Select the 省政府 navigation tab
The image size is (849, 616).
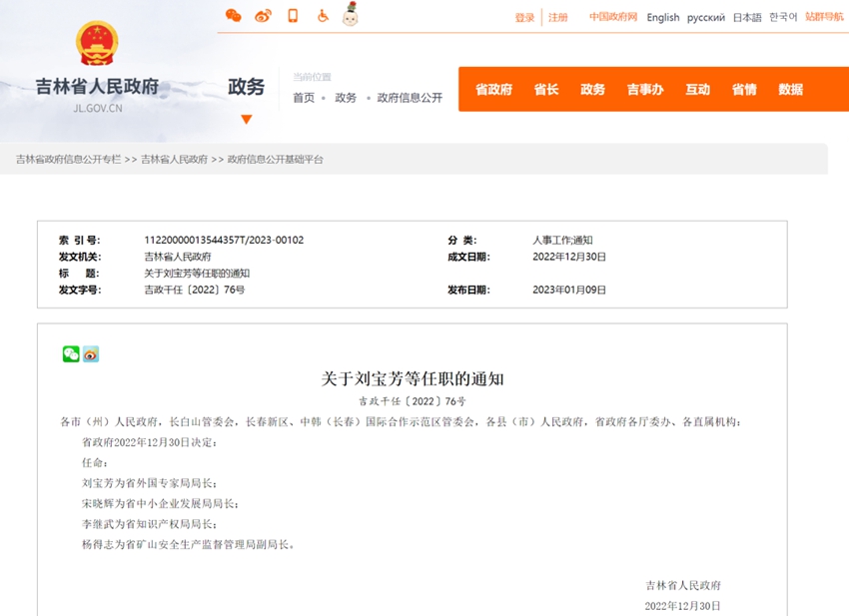click(493, 90)
